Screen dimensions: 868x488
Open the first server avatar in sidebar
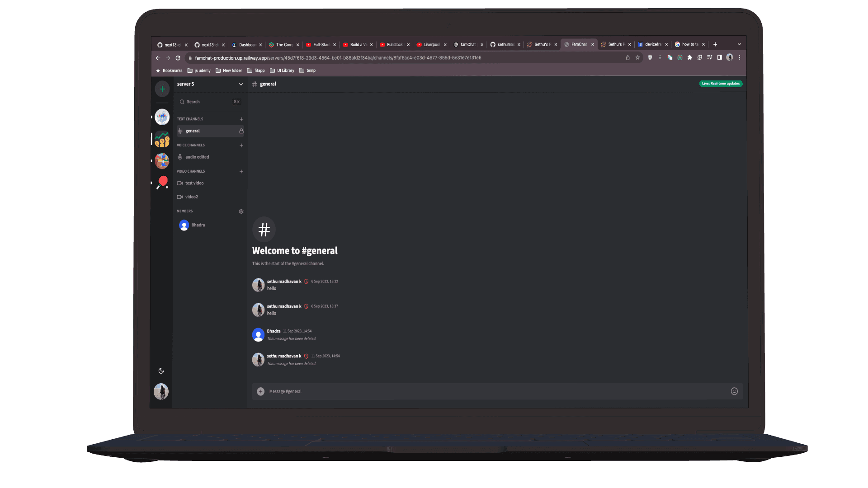(x=162, y=117)
